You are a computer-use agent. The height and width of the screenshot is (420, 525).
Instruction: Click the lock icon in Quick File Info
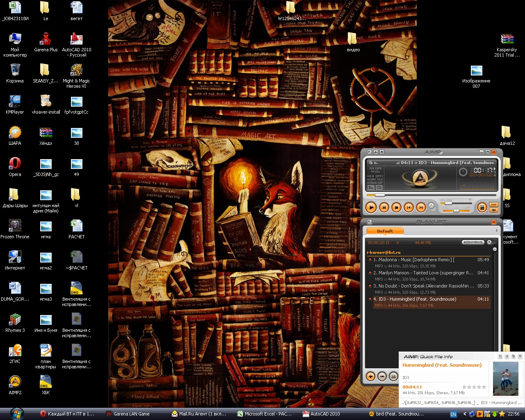coord(507,356)
